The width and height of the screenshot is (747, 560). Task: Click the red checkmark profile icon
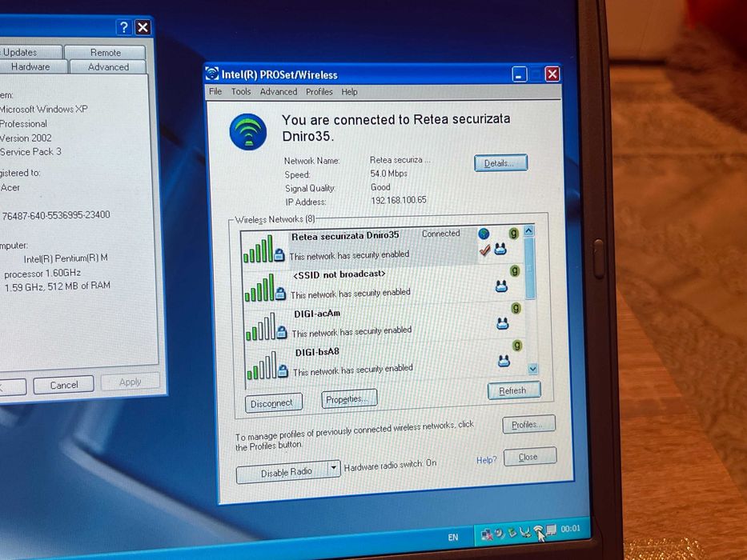click(484, 250)
